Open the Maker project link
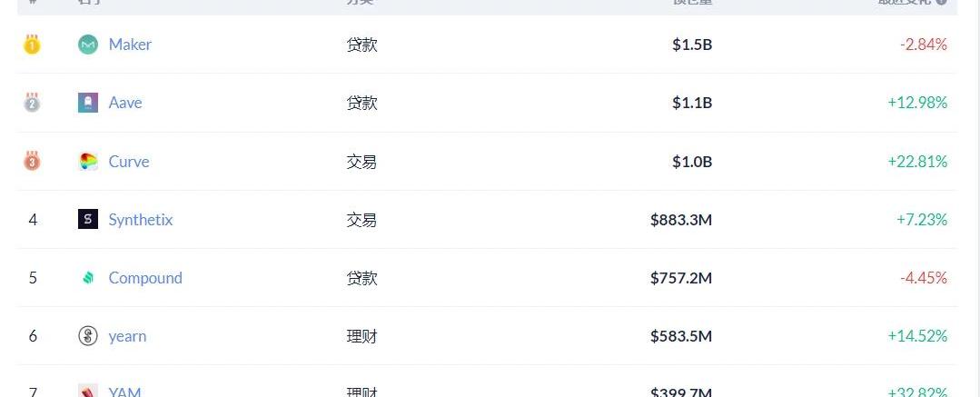 tap(130, 45)
